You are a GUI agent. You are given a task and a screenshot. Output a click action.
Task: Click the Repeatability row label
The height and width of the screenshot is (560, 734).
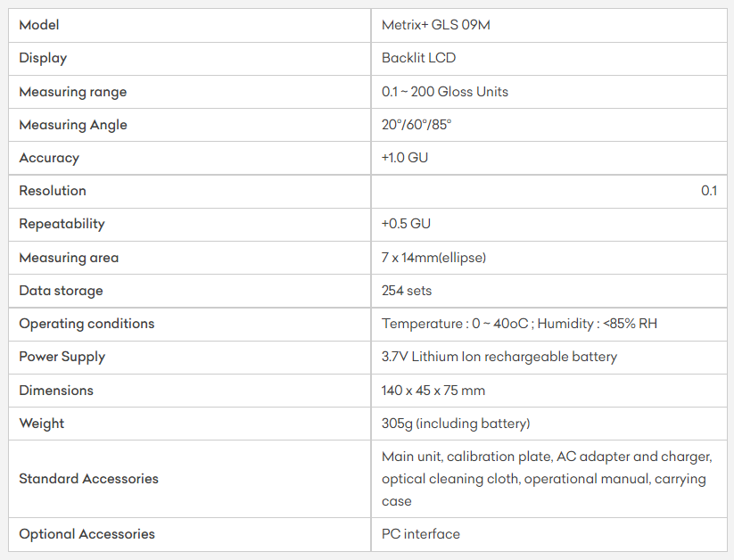[x=62, y=224]
